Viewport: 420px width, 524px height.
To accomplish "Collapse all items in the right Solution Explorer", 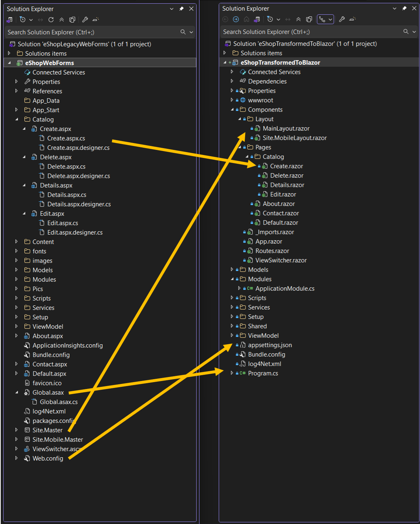I will pyautogui.click(x=298, y=19).
